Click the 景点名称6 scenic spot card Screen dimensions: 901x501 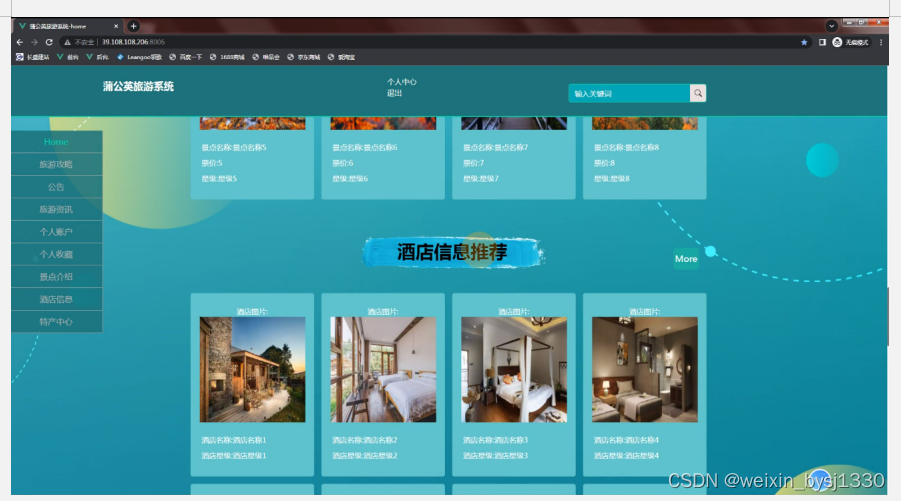pyautogui.click(x=383, y=158)
